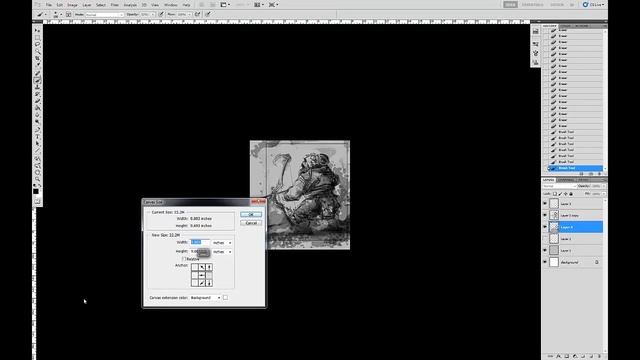Open the Layer menu
This screenshot has width=640, height=360.
tap(87, 5)
